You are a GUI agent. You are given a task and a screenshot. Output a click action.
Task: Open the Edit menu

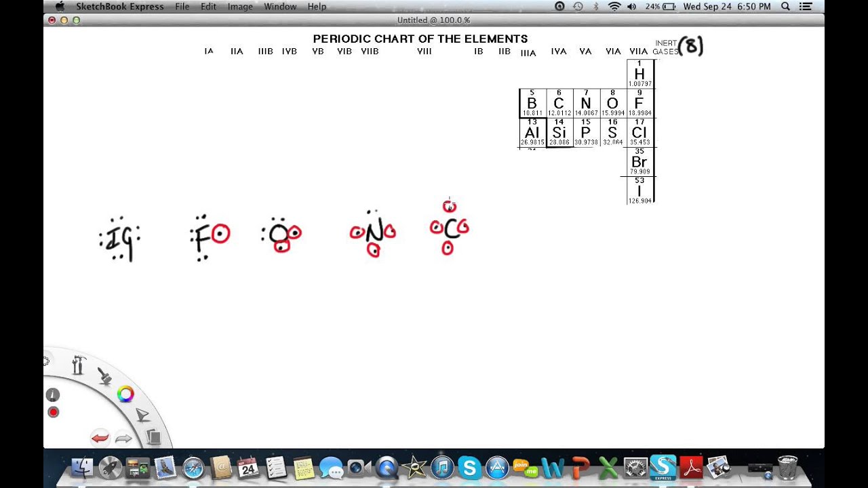[209, 6]
